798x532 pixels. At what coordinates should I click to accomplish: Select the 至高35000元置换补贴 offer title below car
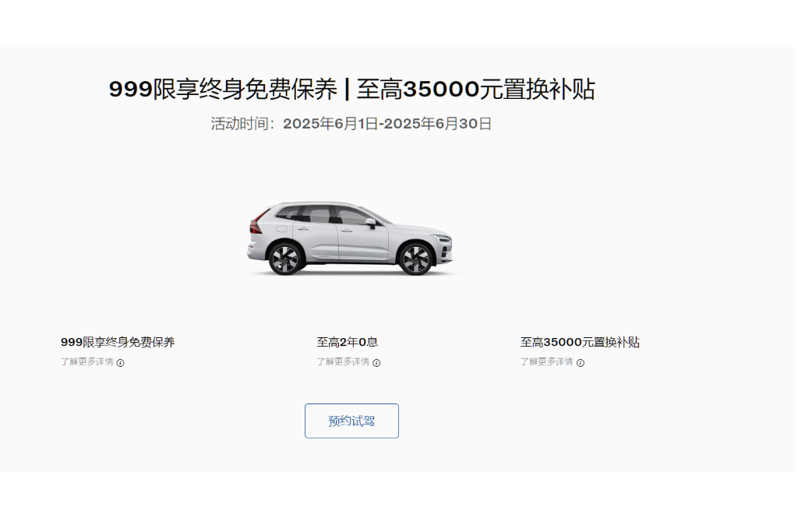click(x=580, y=342)
